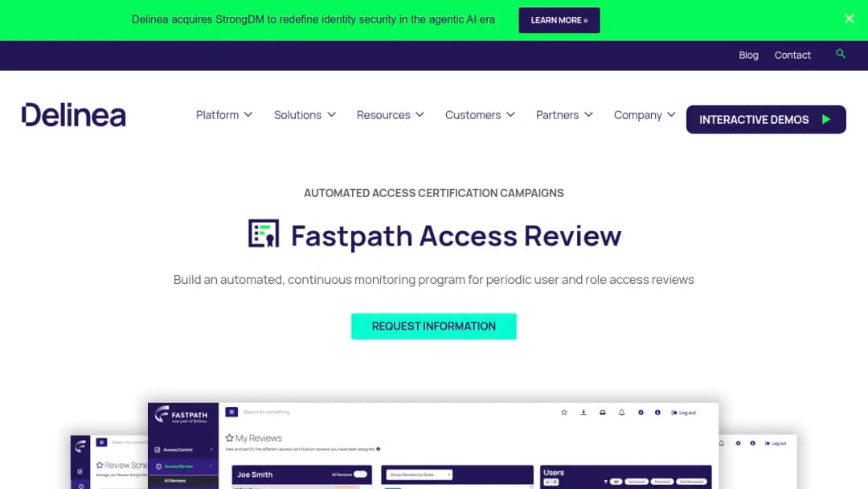Click the Request Information button

[433, 327]
